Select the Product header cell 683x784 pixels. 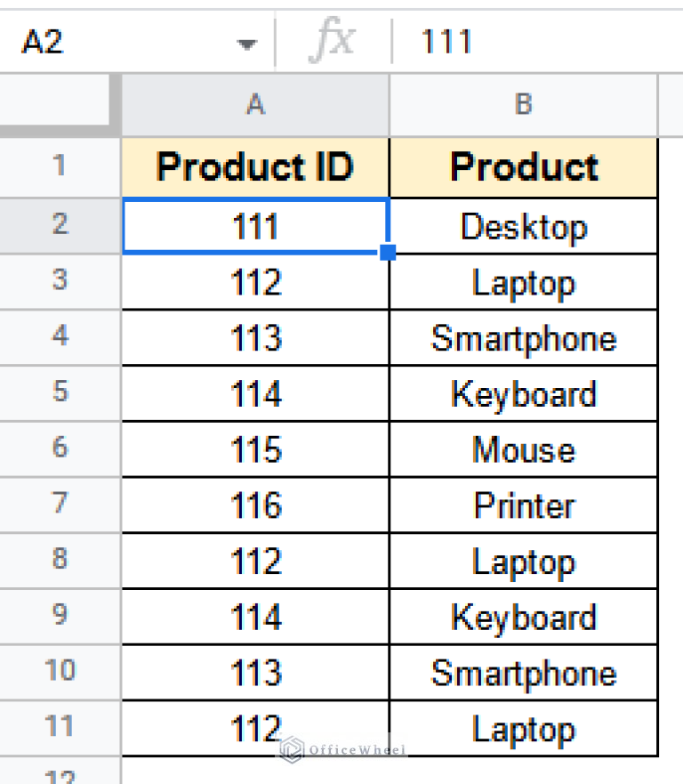[523, 166]
